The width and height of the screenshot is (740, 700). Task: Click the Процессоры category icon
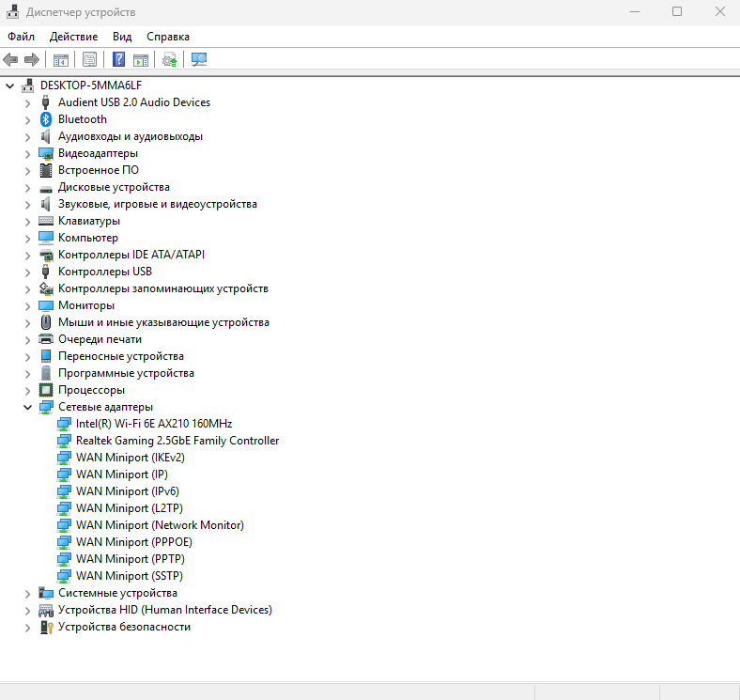coord(46,390)
